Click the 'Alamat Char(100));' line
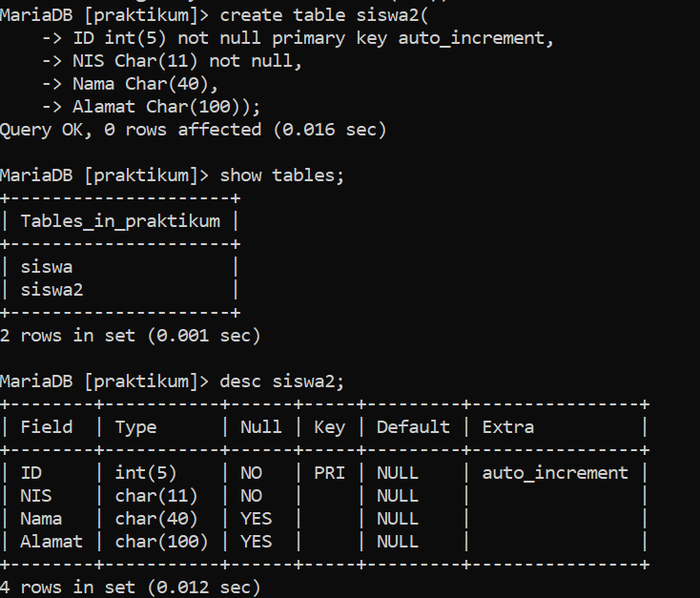700x598 pixels. (167, 107)
